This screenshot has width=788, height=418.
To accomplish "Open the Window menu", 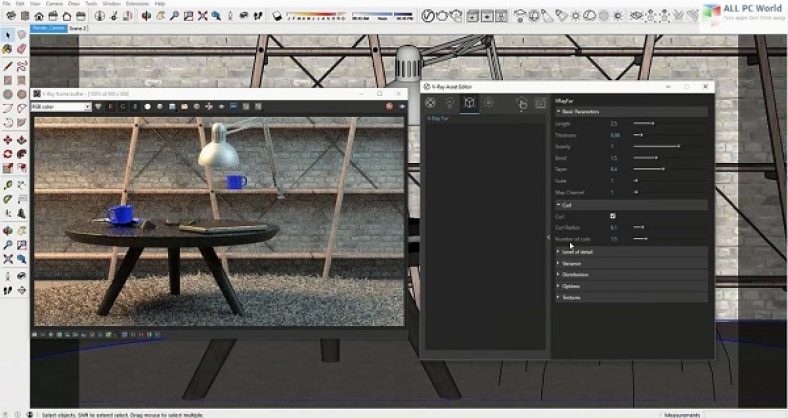I will (111, 4).
